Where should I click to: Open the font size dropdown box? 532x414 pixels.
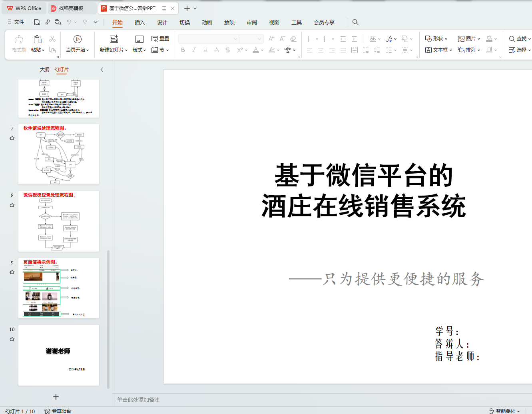pos(251,39)
